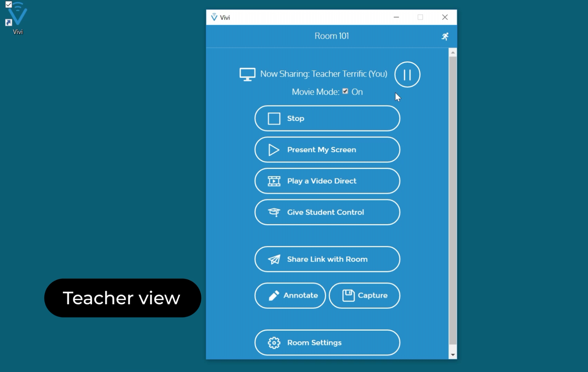Click the Stop button
Image resolution: width=588 pixels, height=372 pixels.
pos(327,118)
